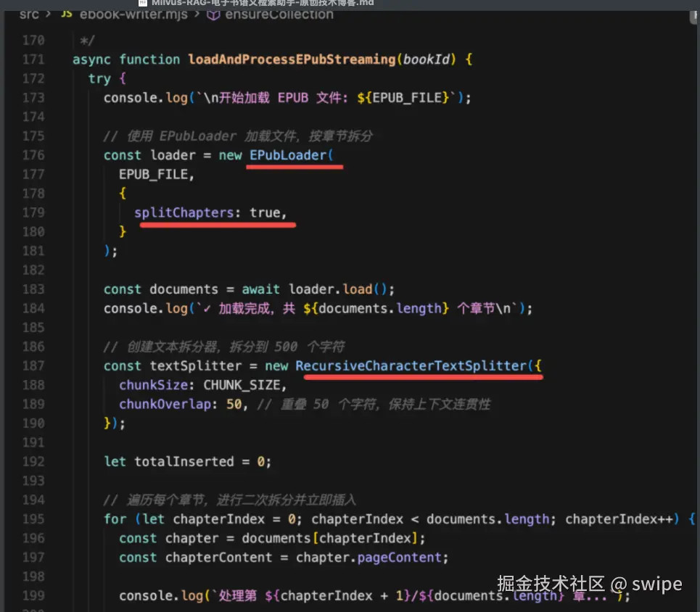
Task: Click the comment on line 175
Action: (238, 136)
